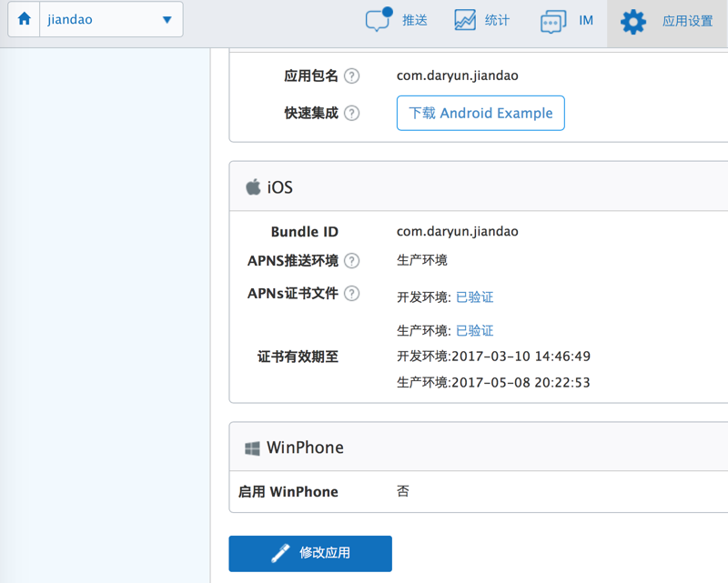This screenshot has width=728, height=583.
Task: Click the 修改应用 edit app button
Action: [310, 554]
